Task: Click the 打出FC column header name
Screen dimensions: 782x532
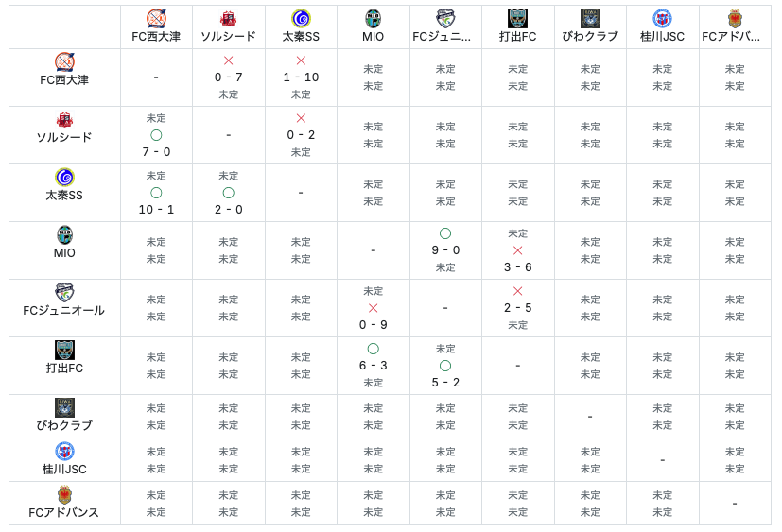Action: (517, 37)
